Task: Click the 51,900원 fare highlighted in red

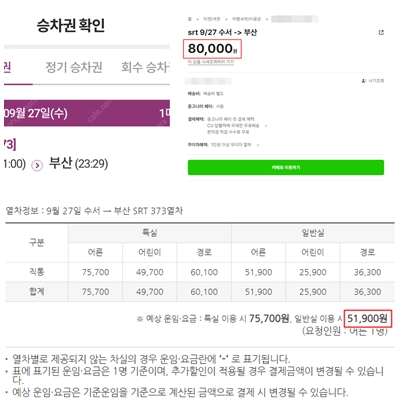Action: tap(367, 319)
